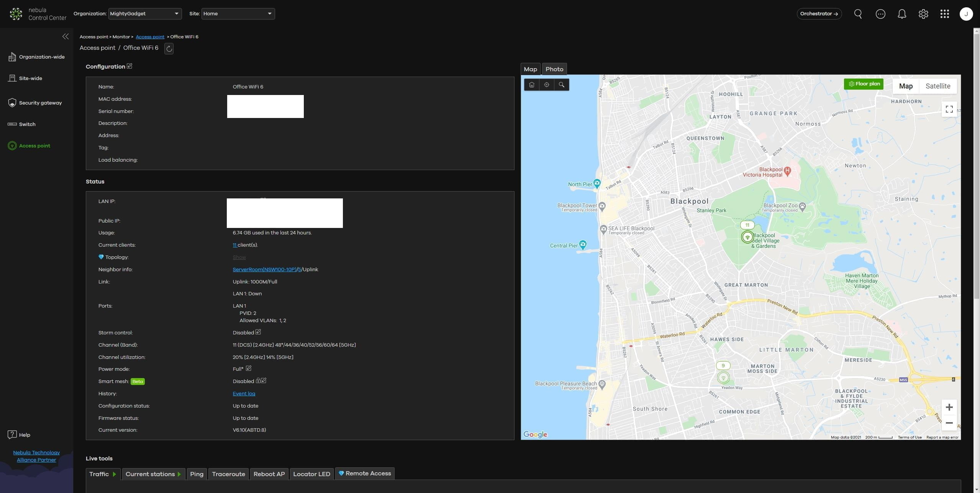Edit Power mode setting
This screenshot has width=980, height=493.
tap(248, 369)
